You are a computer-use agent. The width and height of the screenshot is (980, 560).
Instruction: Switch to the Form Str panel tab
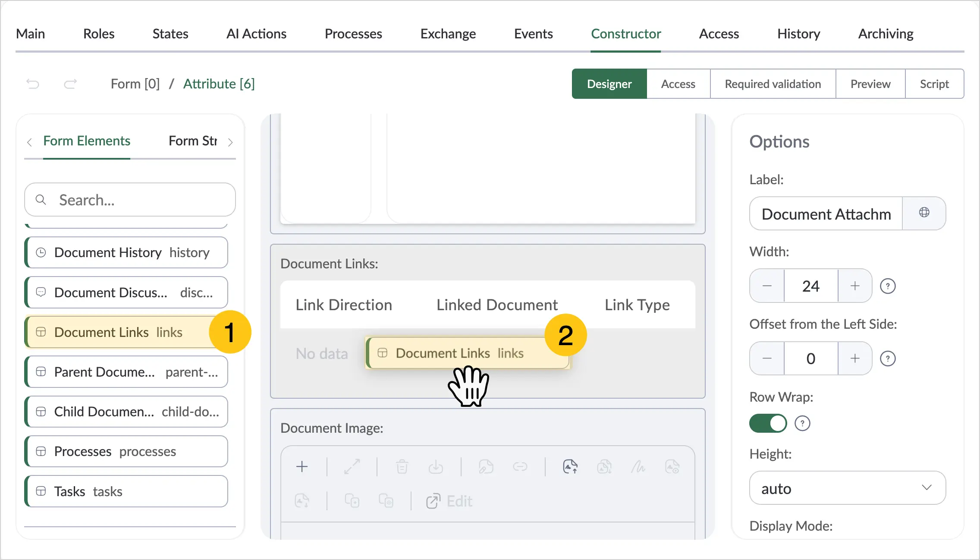coord(193,141)
